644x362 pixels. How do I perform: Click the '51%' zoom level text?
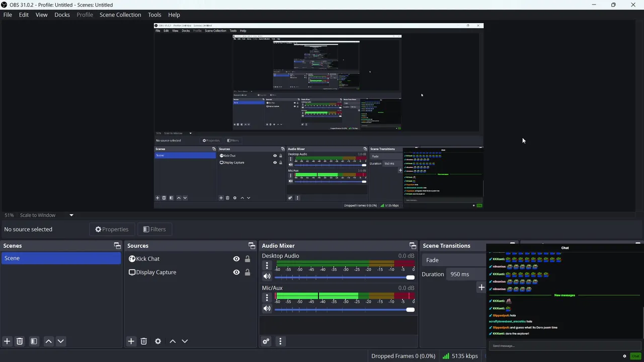pos(9,215)
